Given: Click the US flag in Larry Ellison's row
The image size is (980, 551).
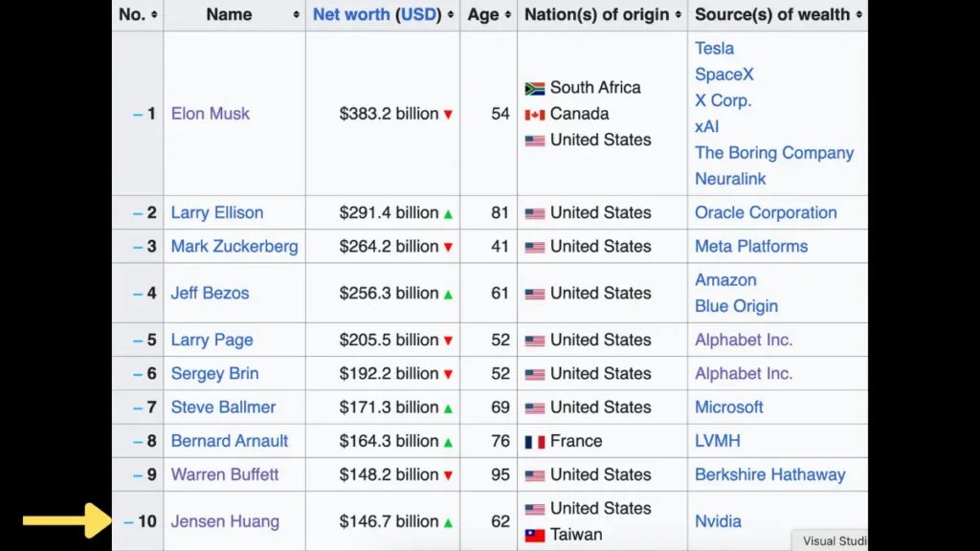Looking at the screenshot, I should click(535, 213).
